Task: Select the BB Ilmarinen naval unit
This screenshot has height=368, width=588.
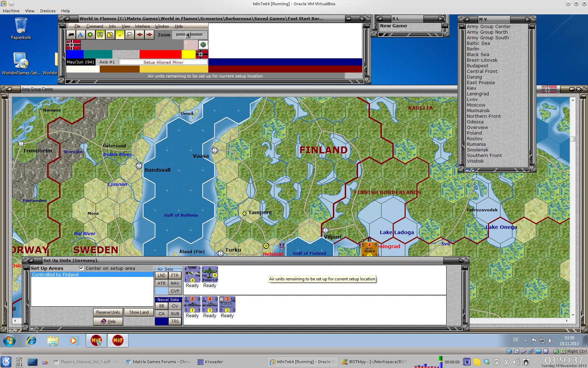Action: [x=210, y=305]
